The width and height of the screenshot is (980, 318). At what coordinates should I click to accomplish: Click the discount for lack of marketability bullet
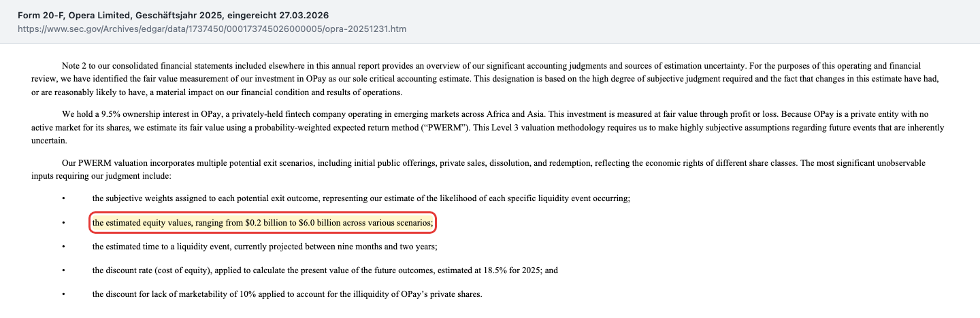pos(287,294)
